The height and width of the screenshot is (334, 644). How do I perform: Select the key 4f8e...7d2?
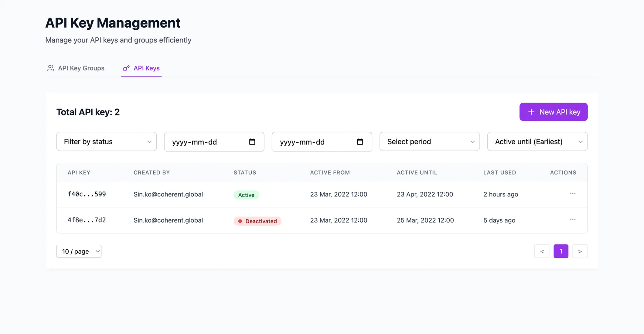pyautogui.click(x=87, y=220)
